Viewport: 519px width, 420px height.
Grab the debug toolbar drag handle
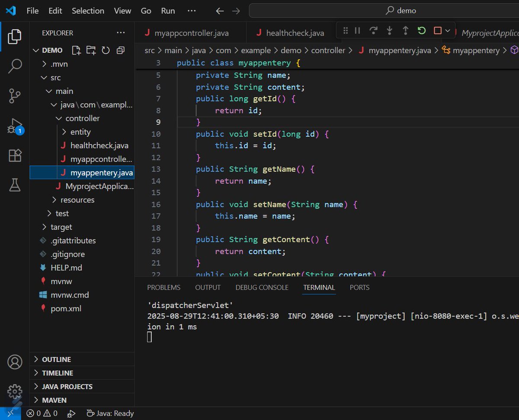pyautogui.click(x=345, y=31)
